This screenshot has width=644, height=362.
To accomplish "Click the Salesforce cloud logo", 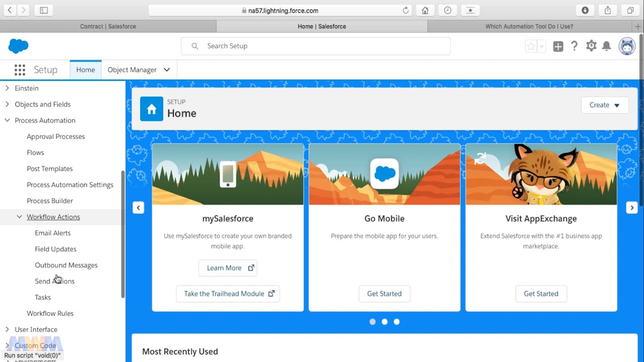I will (x=19, y=46).
